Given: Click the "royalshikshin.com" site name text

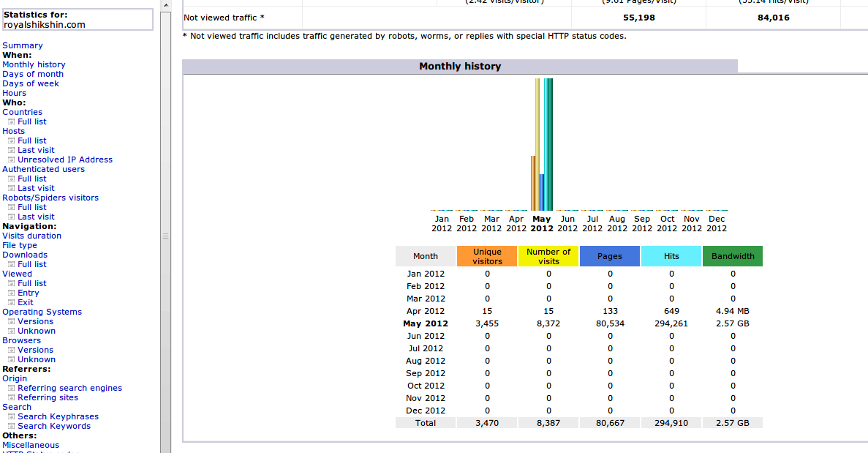Looking at the screenshot, I should point(45,25).
